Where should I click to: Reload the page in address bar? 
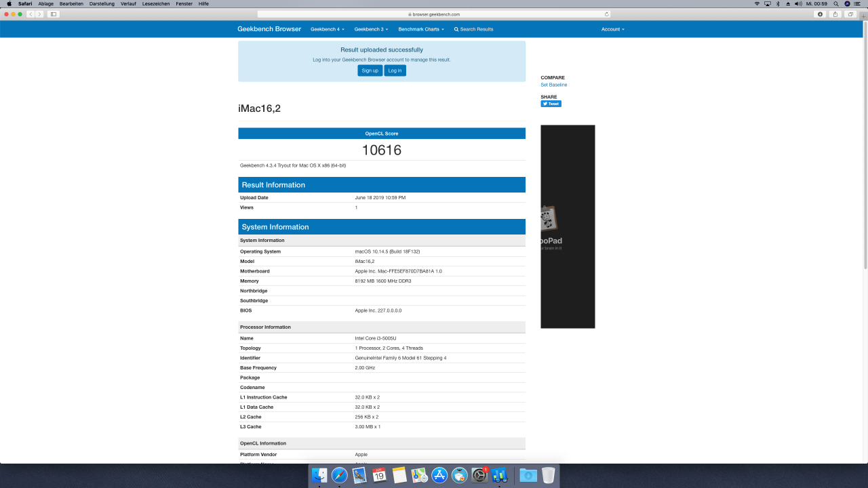coord(606,14)
